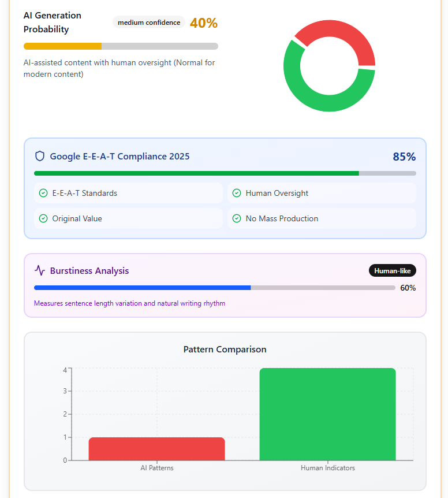
Task: Click the y-axis value 4
Action: (65, 370)
